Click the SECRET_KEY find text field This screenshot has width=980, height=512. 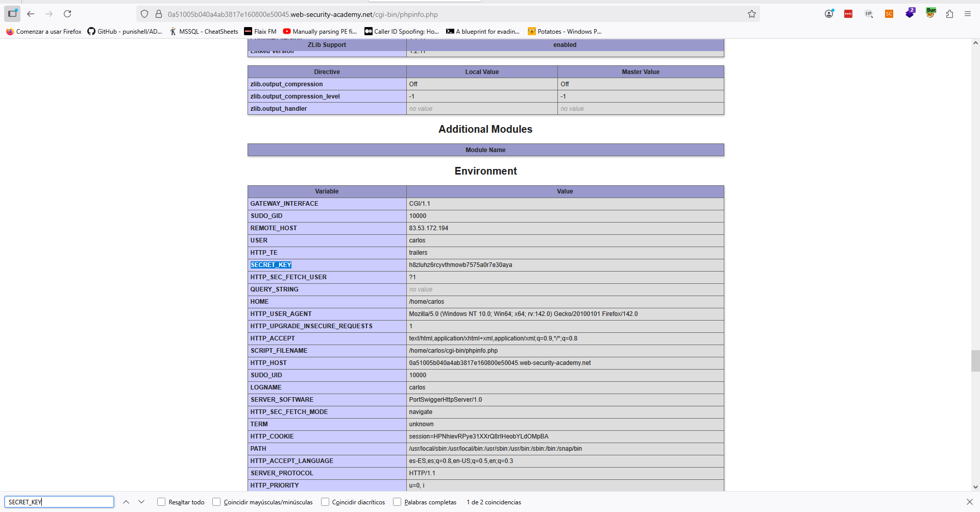[59, 502]
